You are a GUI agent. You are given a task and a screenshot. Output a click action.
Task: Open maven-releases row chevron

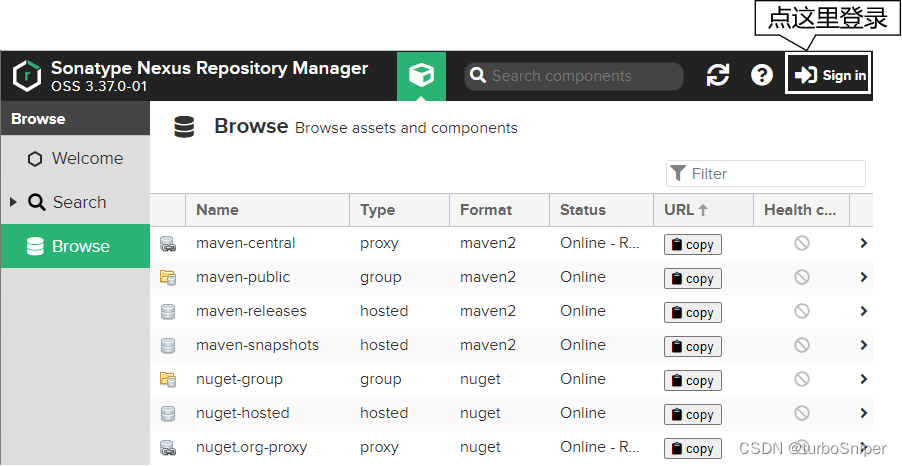tap(863, 311)
